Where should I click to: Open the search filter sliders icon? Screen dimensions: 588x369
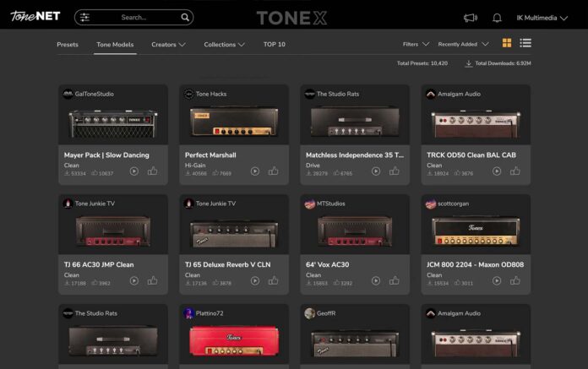coord(84,17)
